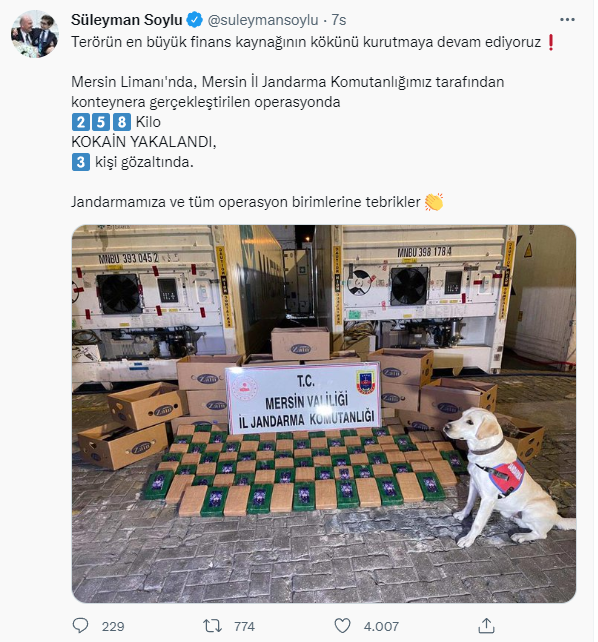Click the 229 reply count
Image resolution: width=598 pixels, height=642 pixels.
(113, 626)
